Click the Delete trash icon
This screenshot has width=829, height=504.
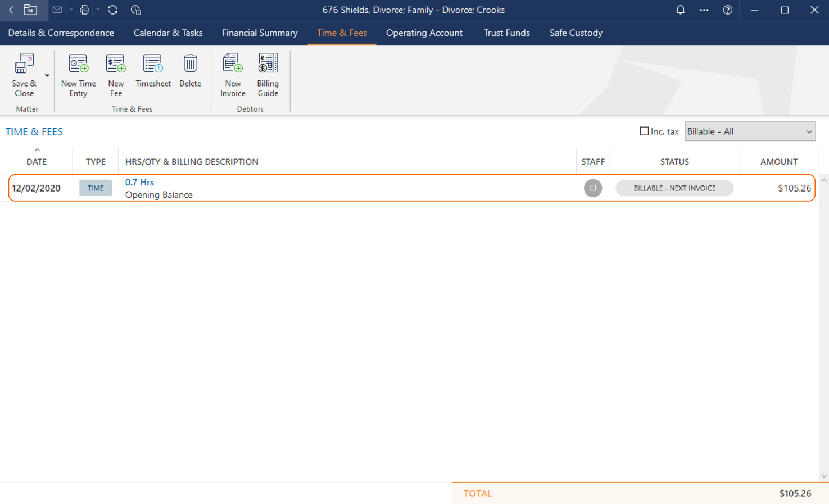[x=190, y=64]
